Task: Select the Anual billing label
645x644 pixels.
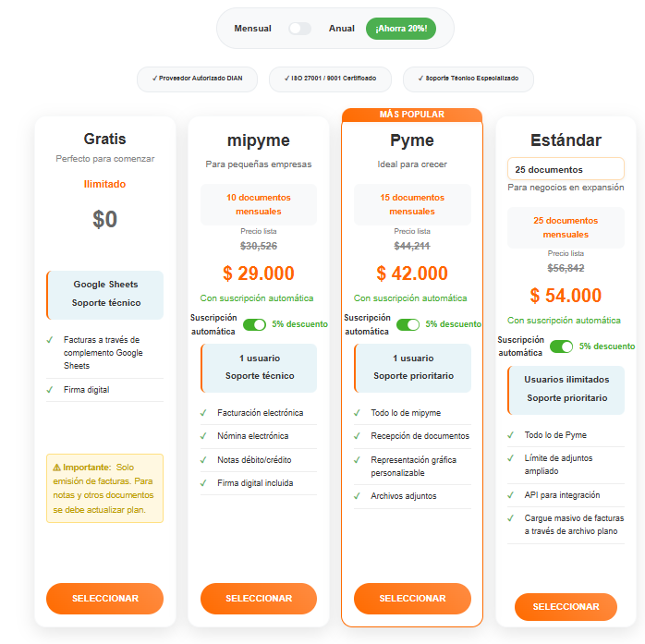Action: (x=341, y=29)
